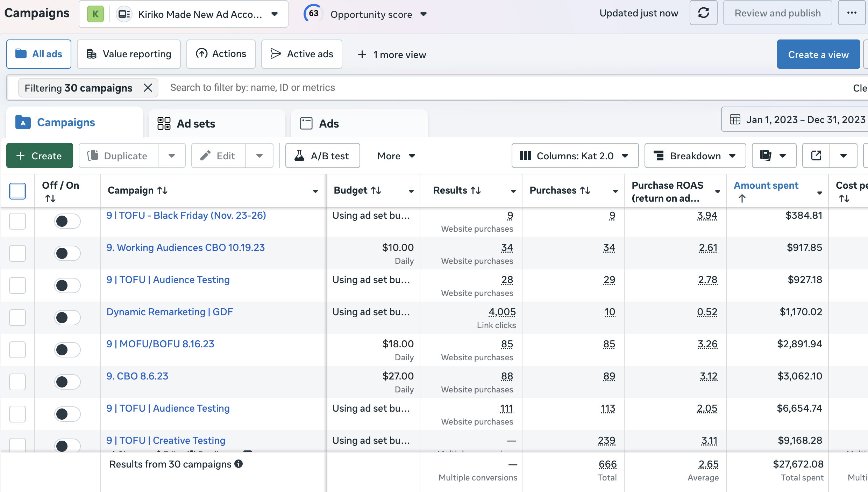Screen dimensions: 868x492
Task: Open the A/B test tool
Action: (322, 155)
